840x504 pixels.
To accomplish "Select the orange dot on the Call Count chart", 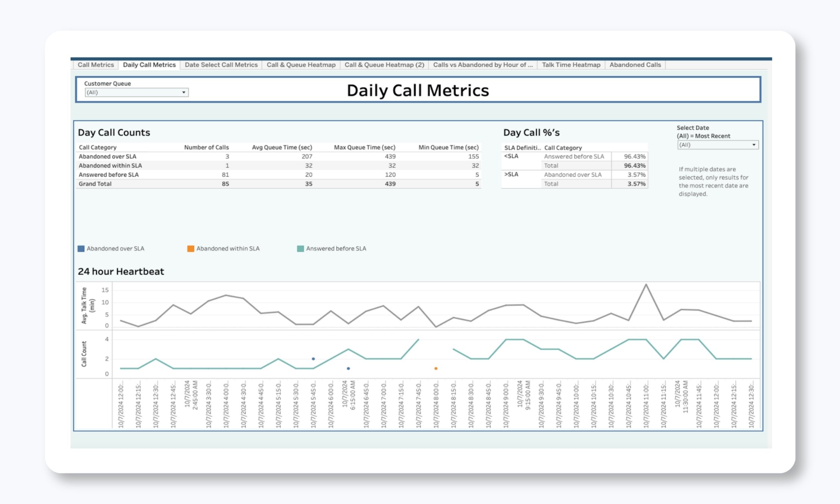I will click(436, 368).
